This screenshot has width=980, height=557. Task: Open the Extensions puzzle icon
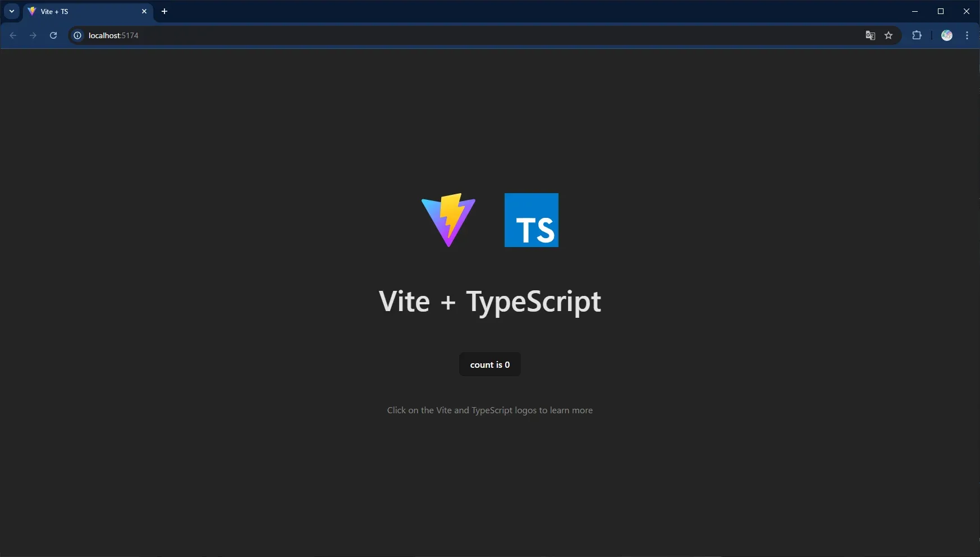tap(917, 35)
